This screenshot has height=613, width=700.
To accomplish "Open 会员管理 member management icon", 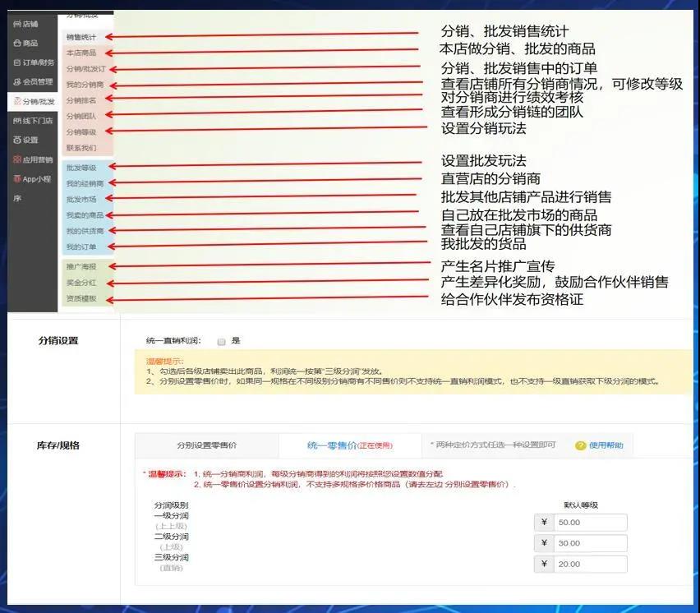I will (x=17, y=82).
